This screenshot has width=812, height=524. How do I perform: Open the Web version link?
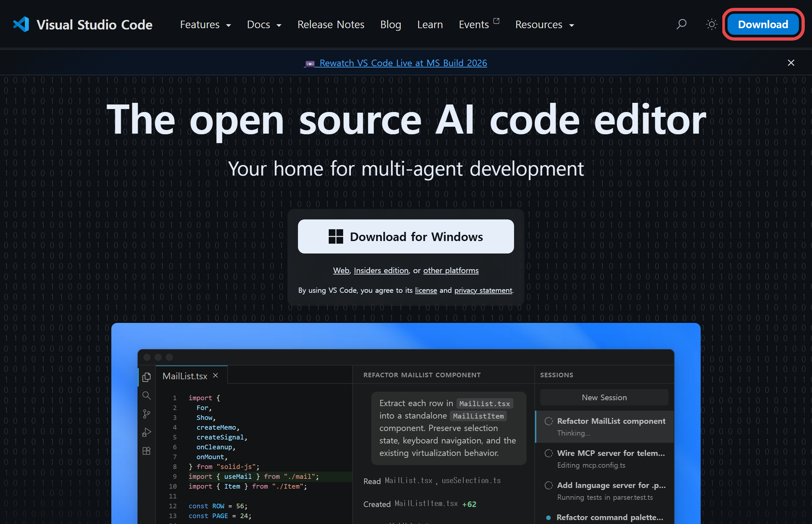pos(341,271)
